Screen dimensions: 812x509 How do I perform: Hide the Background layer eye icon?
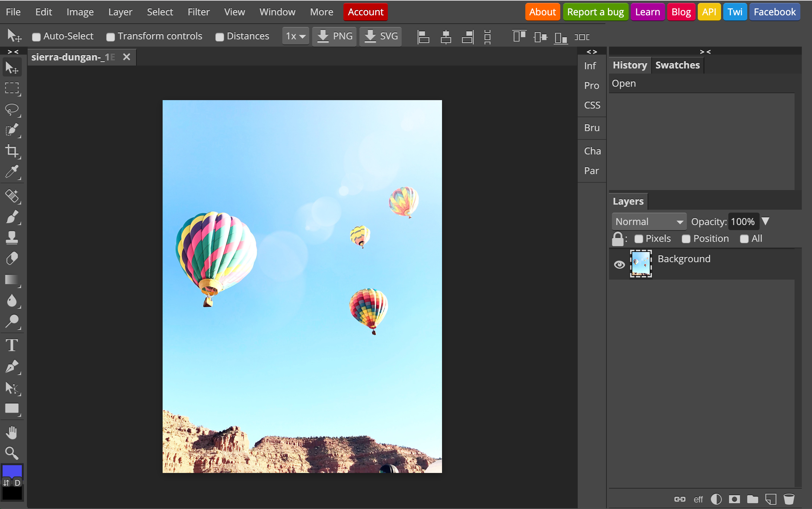pos(619,265)
